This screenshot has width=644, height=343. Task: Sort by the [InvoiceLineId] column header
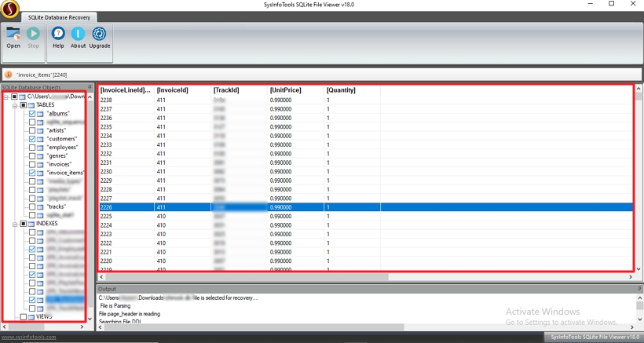click(126, 89)
